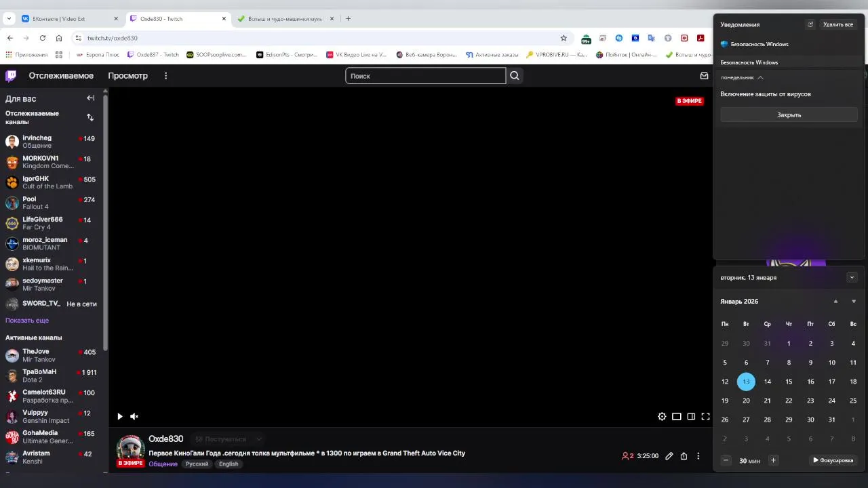Click the address bar showing twitch.tv/oxde830
Viewport: 868px width, 488px height.
coord(319,38)
